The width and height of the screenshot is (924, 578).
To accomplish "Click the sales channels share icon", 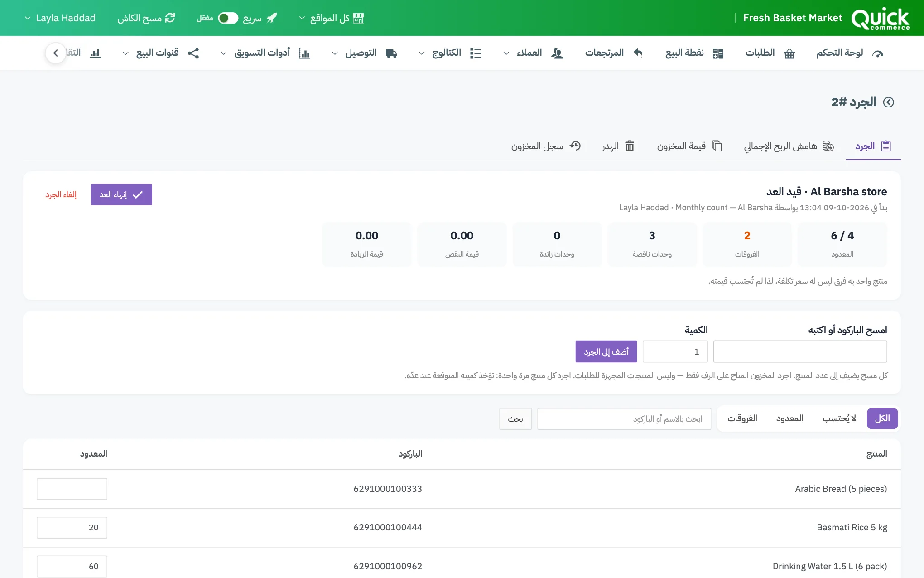I will click(193, 53).
